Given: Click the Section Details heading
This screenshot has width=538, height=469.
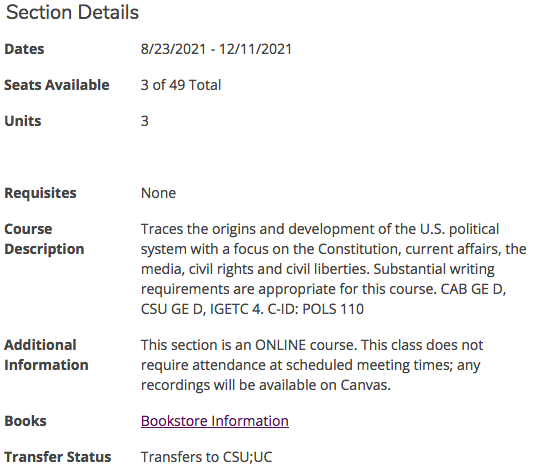Looking at the screenshot, I should coord(72,12).
